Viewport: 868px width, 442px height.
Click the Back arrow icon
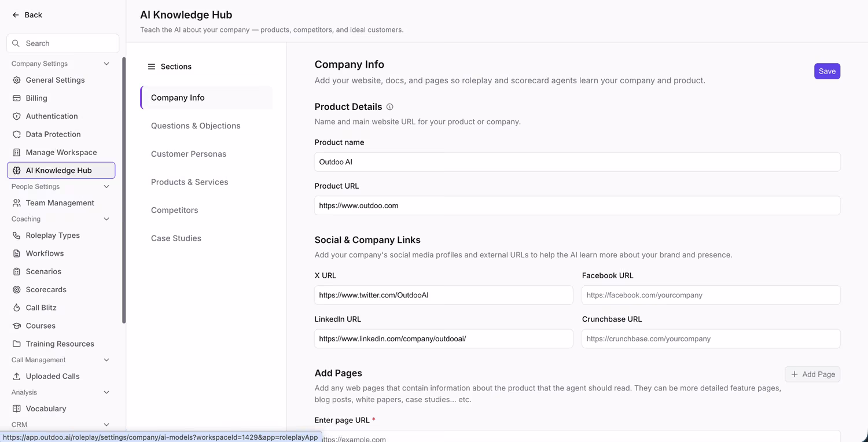(x=16, y=15)
